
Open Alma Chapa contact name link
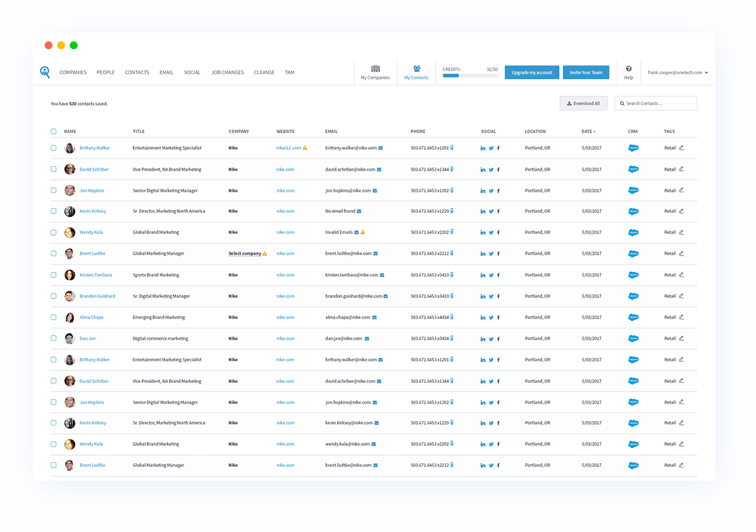pos(91,318)
